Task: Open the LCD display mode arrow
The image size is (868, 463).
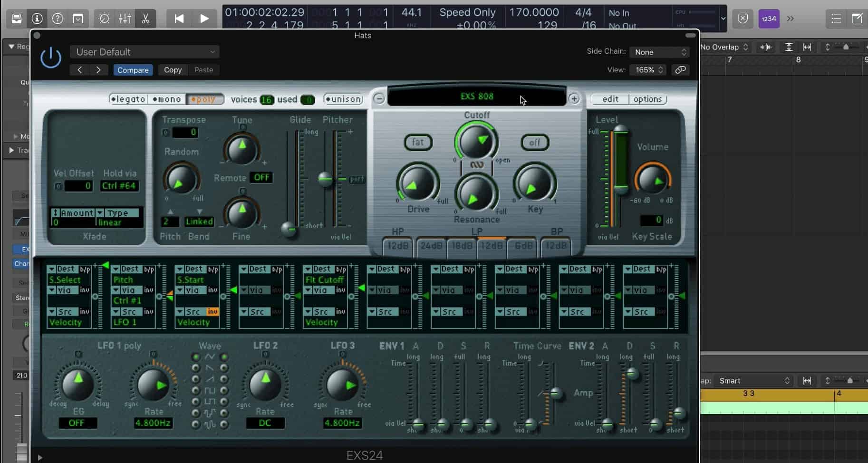Action: point(723,19)
